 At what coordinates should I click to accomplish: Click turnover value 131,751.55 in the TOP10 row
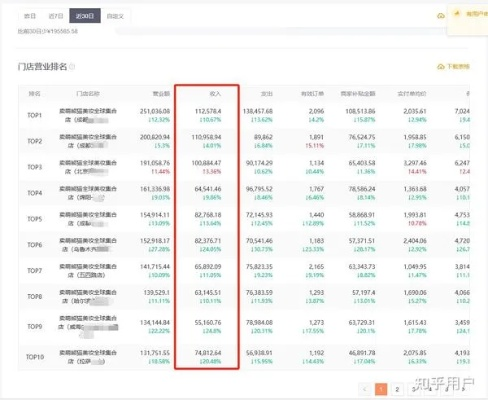(155, 353)
